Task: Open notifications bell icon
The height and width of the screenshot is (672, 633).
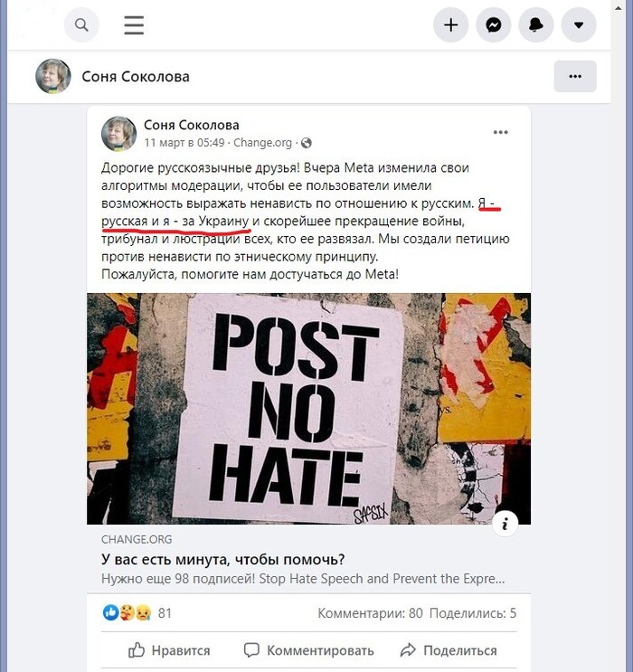Action: [x=535, y=24]
